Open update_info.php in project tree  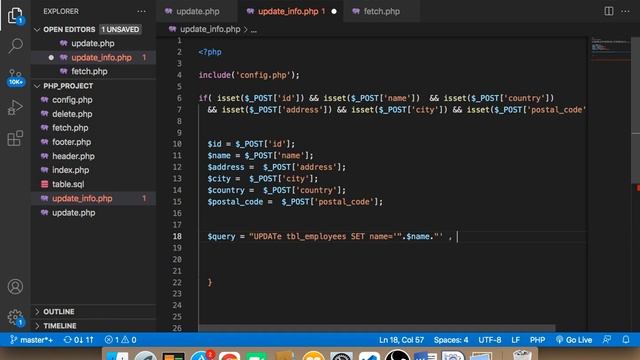pyautogui.click(x=93, y=198)
